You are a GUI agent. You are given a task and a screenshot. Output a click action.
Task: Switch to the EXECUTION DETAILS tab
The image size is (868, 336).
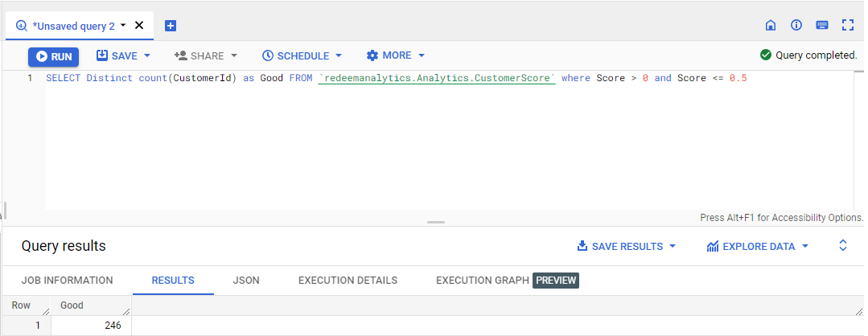(x=348, y=280)
